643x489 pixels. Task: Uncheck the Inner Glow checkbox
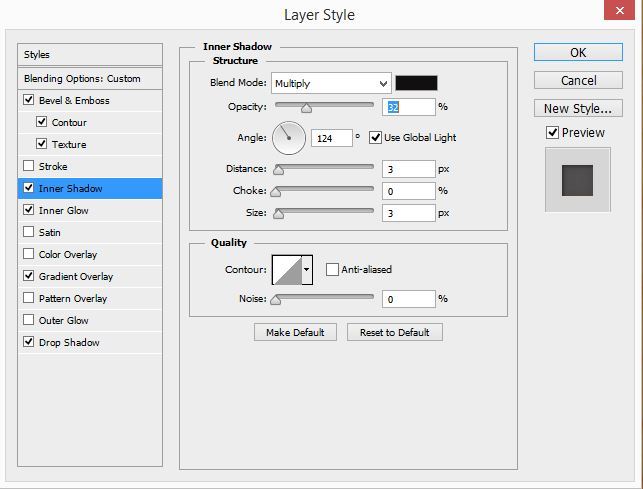pos(28,210)
